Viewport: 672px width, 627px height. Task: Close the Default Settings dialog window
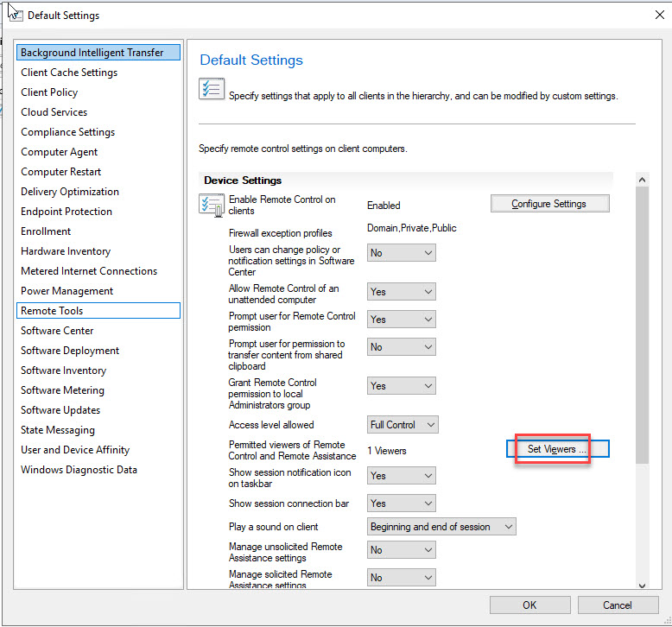[659, 15]
